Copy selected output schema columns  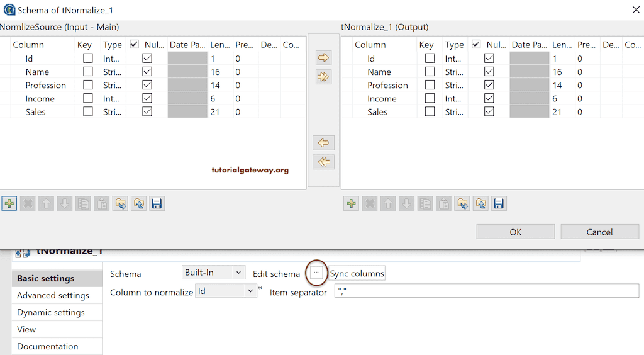[x=425, y=203]
